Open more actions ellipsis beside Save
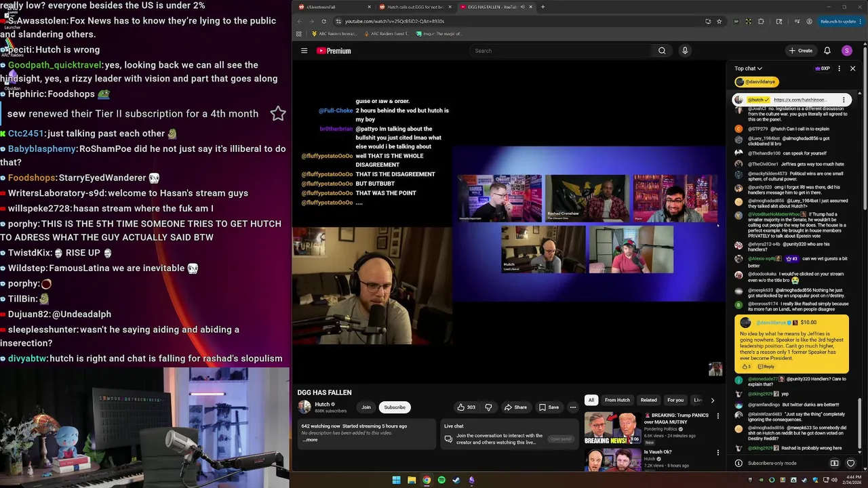The image size is (868, 488). (x=573, y=407)
